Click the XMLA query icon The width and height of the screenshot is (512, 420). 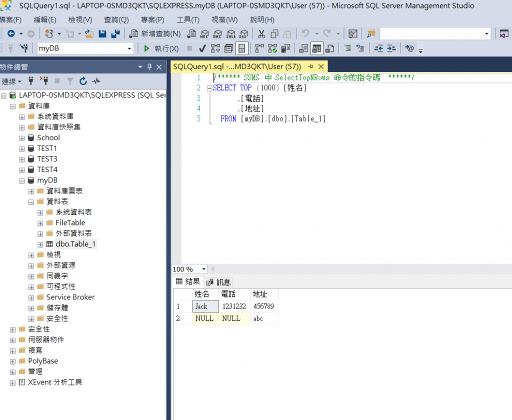click(231, 33)
